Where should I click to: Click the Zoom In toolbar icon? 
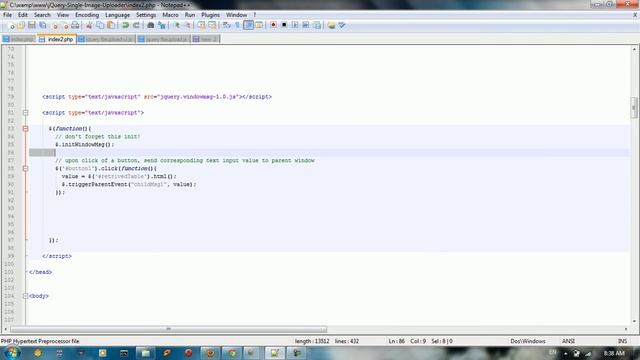coord(177,25)
